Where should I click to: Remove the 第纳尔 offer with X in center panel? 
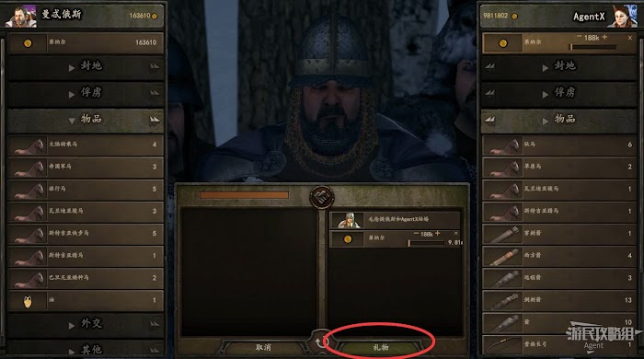456,233
